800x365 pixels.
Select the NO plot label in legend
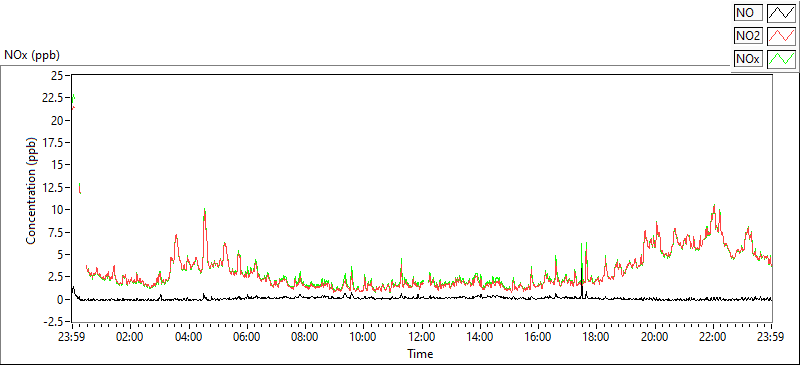(748, 12)
